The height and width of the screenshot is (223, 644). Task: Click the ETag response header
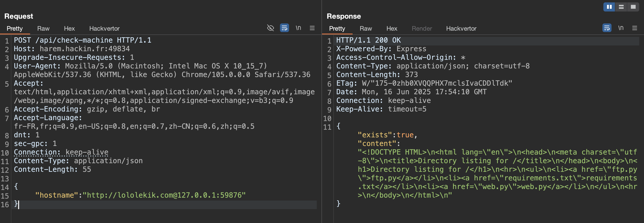(424, 83)
